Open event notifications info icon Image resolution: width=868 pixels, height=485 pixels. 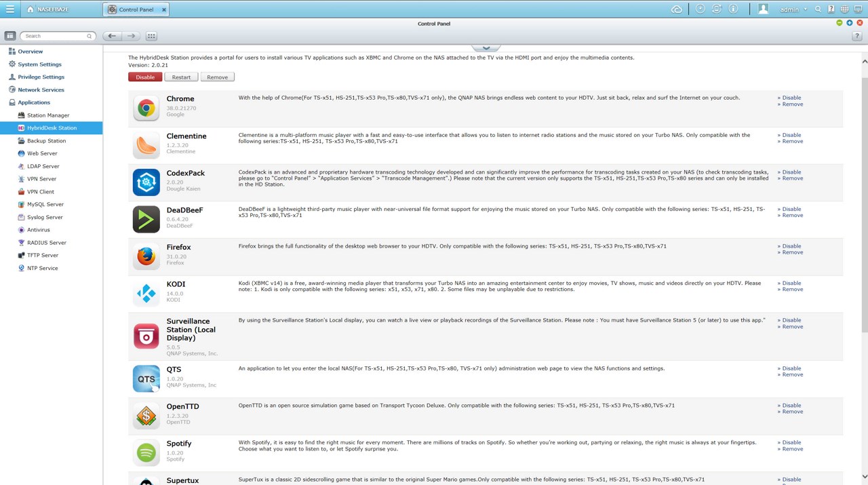733,9
